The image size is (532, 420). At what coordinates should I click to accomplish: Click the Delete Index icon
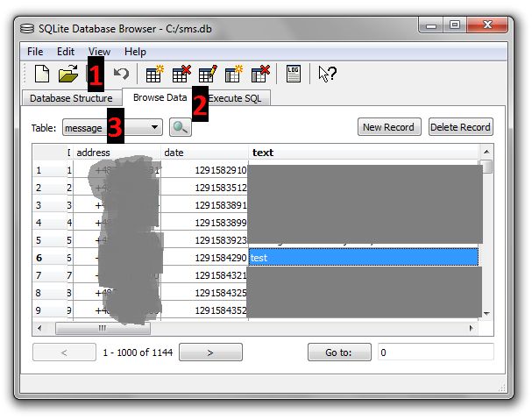(x=260, y=74)
